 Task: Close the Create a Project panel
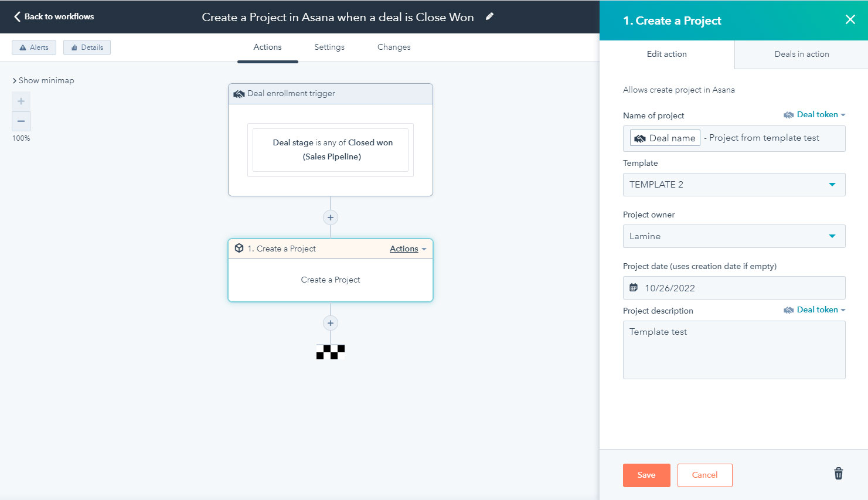click(x=850, y=19)
